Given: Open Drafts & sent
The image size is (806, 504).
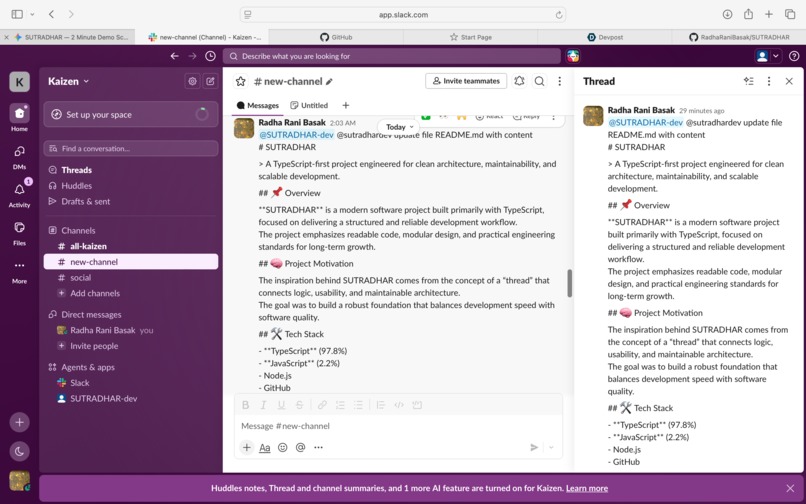Looking at the screenshot, I should (x=131, y=202).
